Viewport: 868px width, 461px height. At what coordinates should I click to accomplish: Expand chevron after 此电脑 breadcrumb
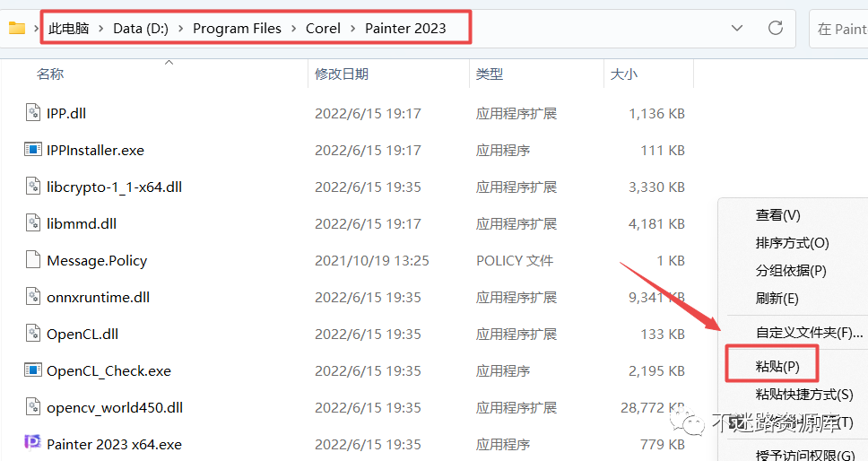coord(100,28)
